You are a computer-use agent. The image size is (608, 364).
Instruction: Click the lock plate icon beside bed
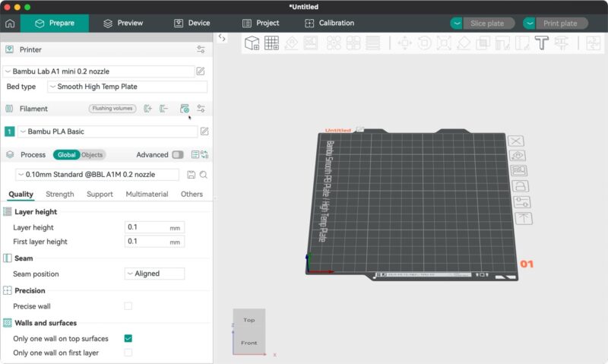click(x=521, y=186)
